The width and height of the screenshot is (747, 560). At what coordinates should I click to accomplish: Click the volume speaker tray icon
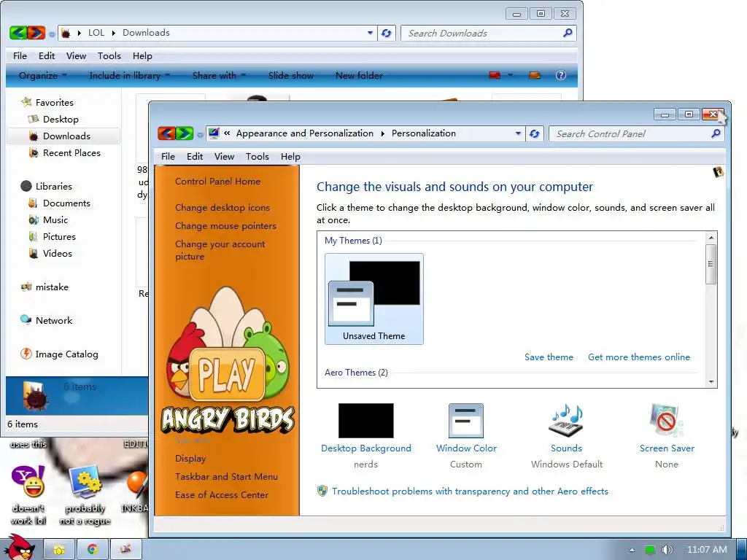click(x=667, y=550)
